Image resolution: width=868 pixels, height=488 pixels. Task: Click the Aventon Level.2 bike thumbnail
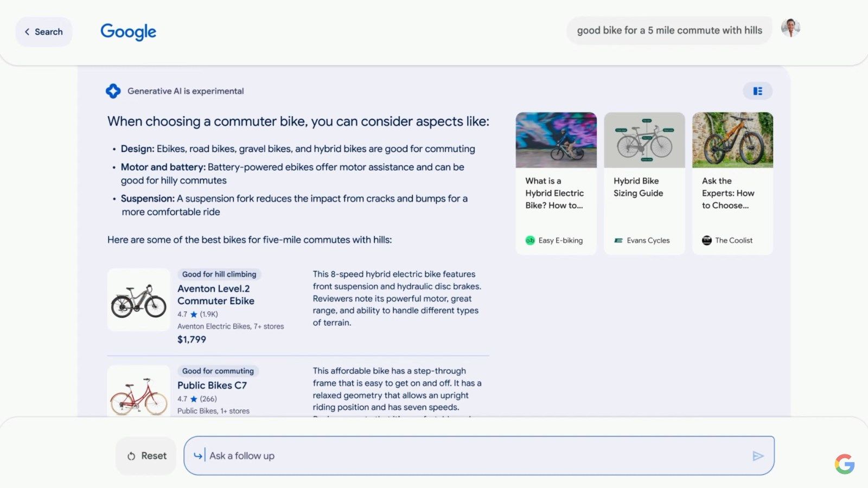click(x=138, y=299)
